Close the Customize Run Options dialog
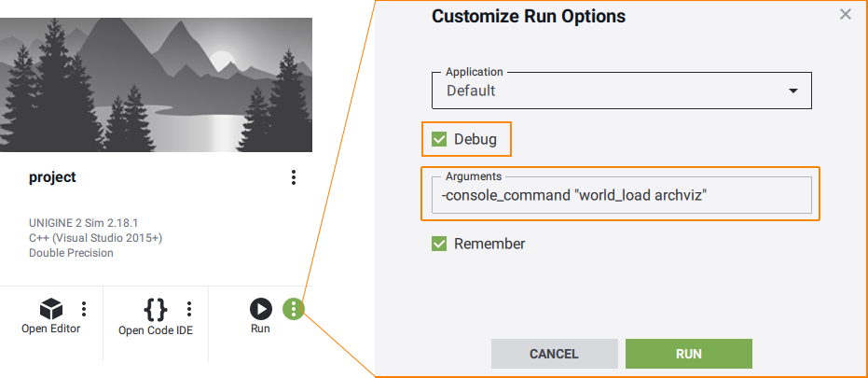The height and width of the screenshot is (378, 868). click(846, 14)
